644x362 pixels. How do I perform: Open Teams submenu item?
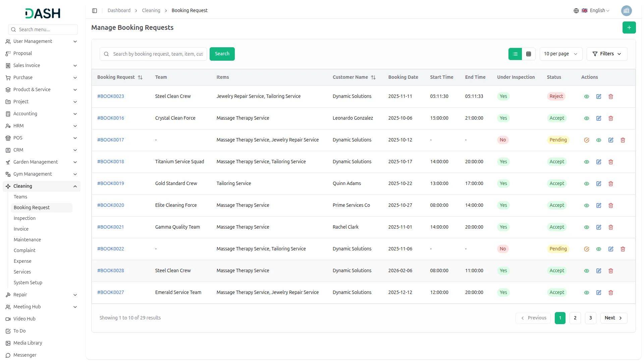20,197
